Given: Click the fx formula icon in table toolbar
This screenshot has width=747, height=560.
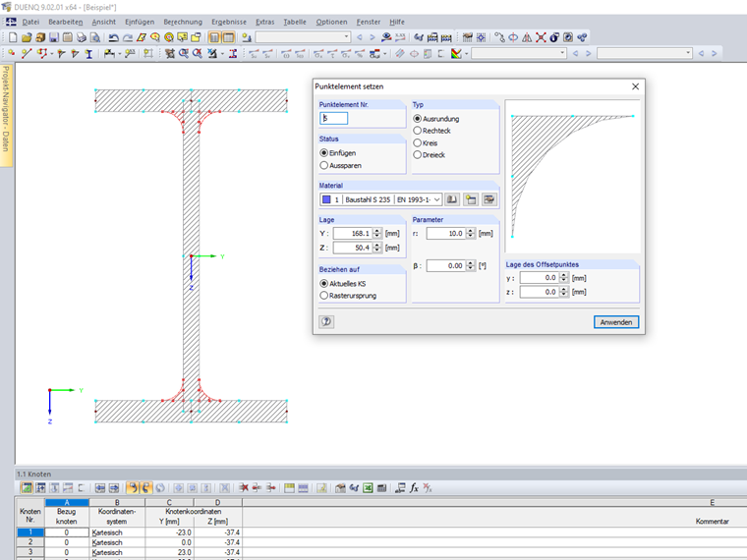Looking at the screenshot, I should (x=415, y=487).
